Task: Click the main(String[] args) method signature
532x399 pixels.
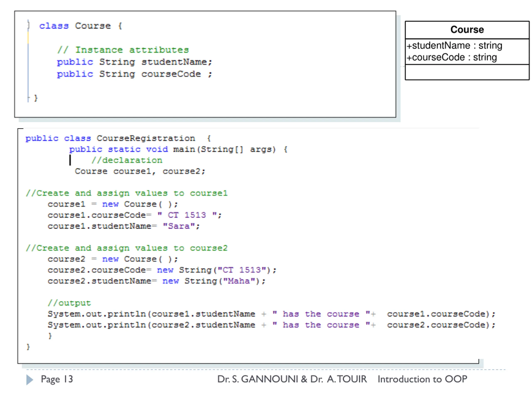Action: [224, 149]
